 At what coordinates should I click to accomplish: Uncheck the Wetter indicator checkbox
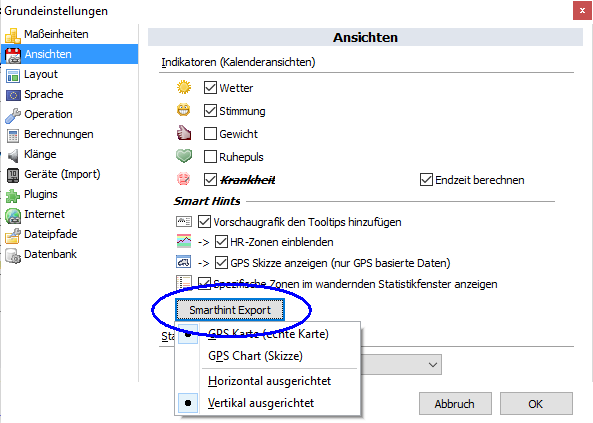click(210, 87)
